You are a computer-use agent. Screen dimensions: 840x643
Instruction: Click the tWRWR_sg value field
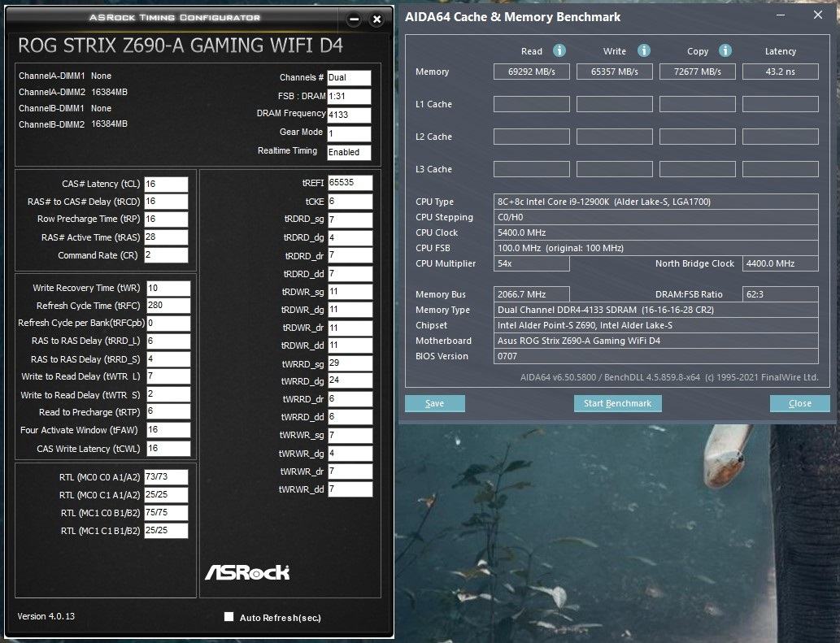350,435
